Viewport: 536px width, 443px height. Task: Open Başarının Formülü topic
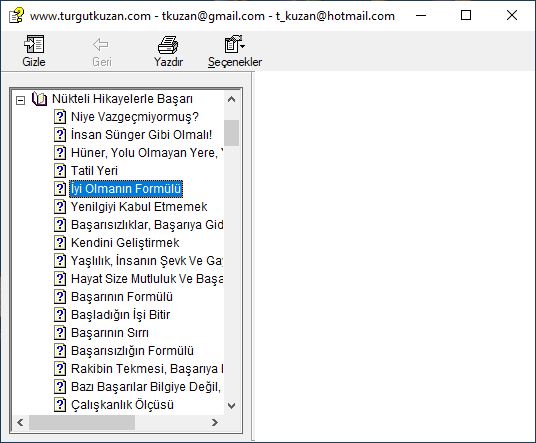[122, 297]
